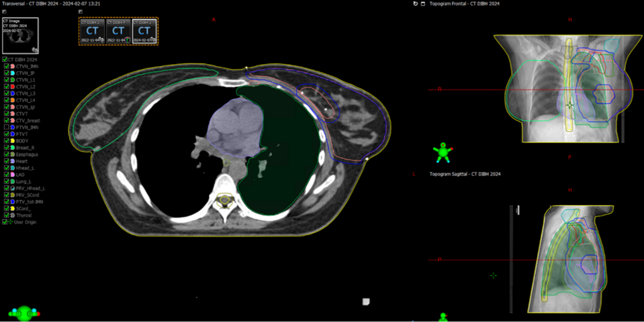Click the BODY structure yellow icon
This screenshot has height=322, width=644.
click(12, 141)
